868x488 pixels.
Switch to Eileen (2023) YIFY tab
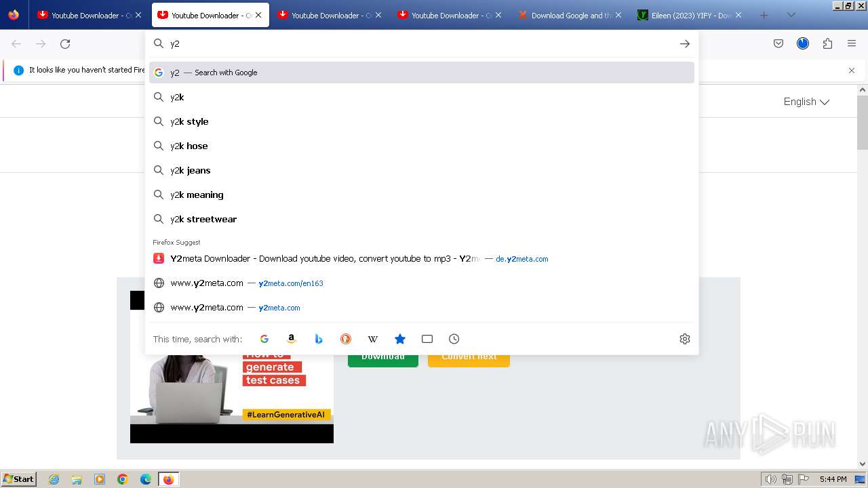689,15
